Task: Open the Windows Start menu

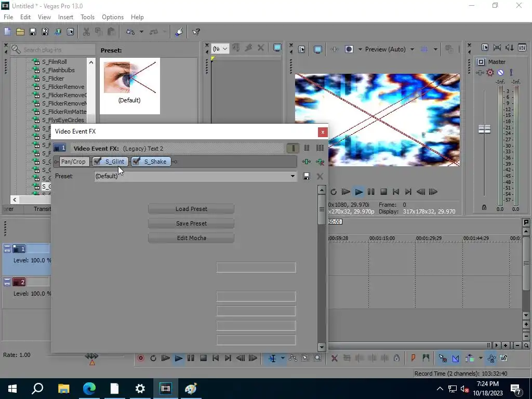Action: pyautogui.click(x=12, y=389)
